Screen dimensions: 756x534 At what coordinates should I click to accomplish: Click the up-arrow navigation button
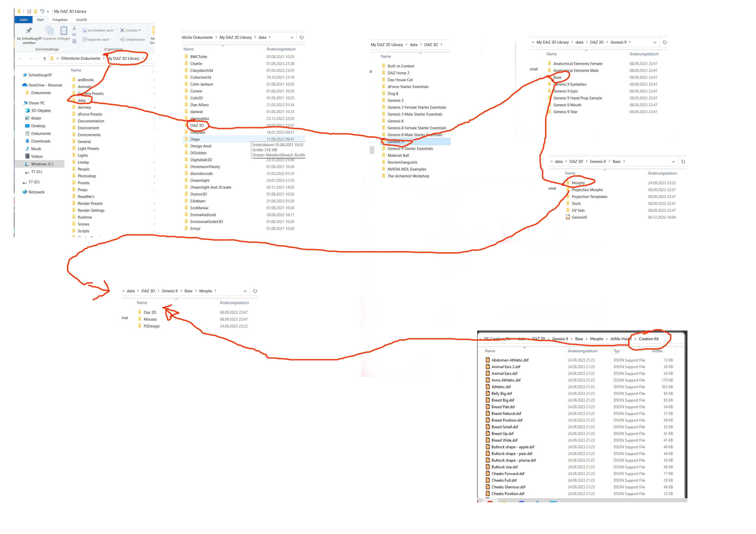(x=44, y=59)
